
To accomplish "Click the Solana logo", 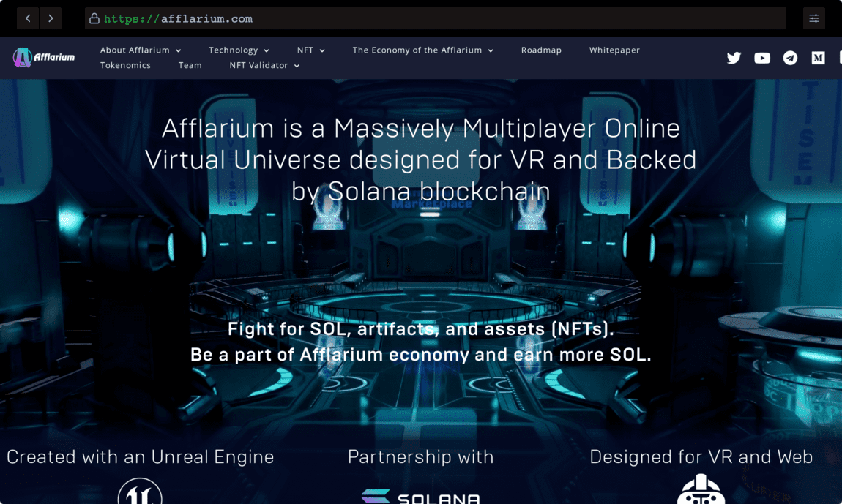I will point(420,497).
